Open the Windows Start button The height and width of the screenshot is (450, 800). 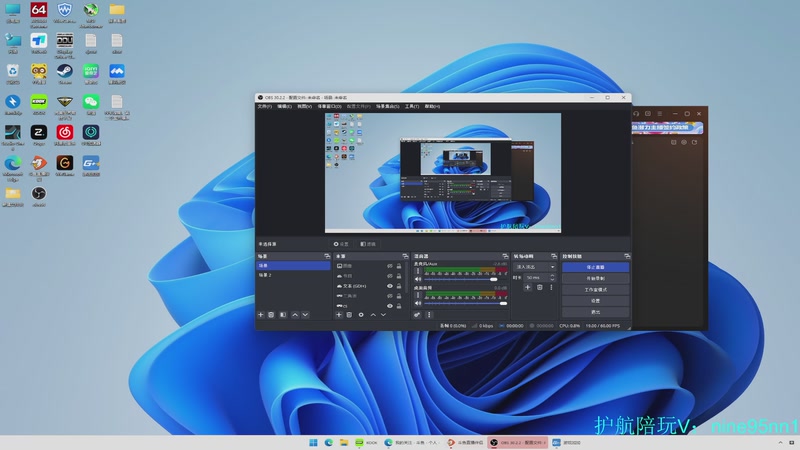(313, 442)
